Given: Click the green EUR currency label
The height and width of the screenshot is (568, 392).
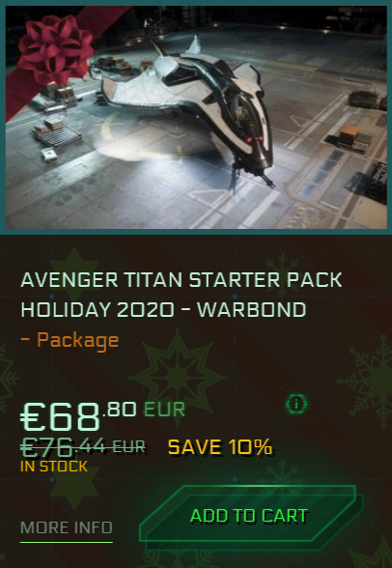Looking at the screenshot, I should click(x=164, y=410).
